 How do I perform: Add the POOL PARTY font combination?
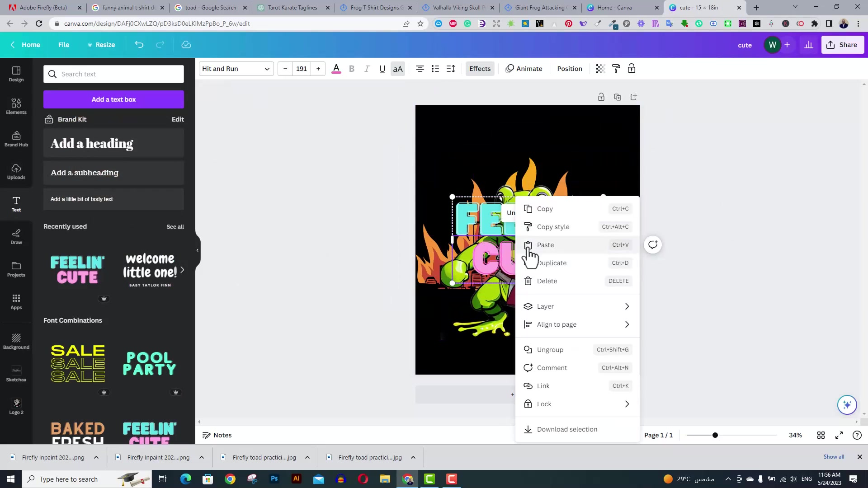[150, 364]
